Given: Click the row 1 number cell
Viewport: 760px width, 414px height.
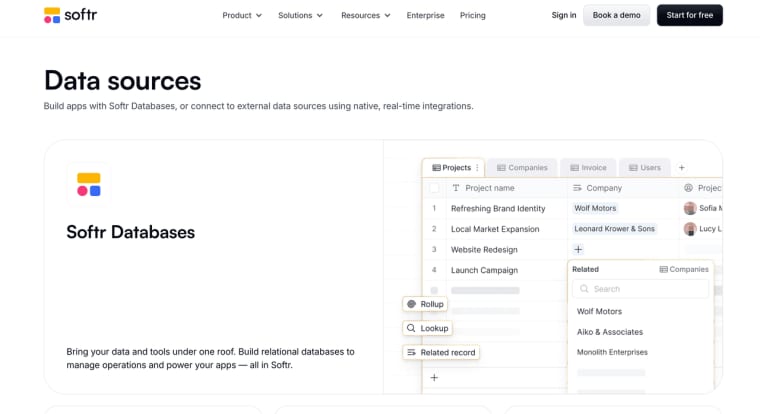Looking at the screenshot, I should click(434, 208).
